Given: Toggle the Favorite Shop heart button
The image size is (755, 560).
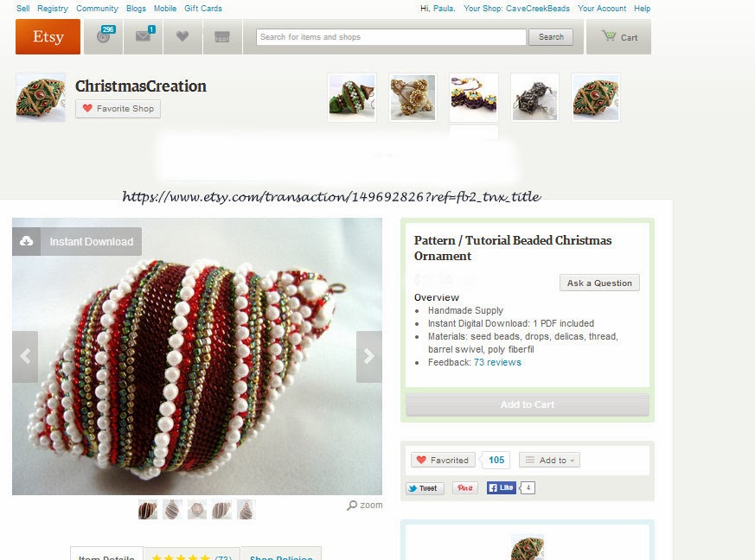Looking at the screenshot, I should [x=118, y=109].
